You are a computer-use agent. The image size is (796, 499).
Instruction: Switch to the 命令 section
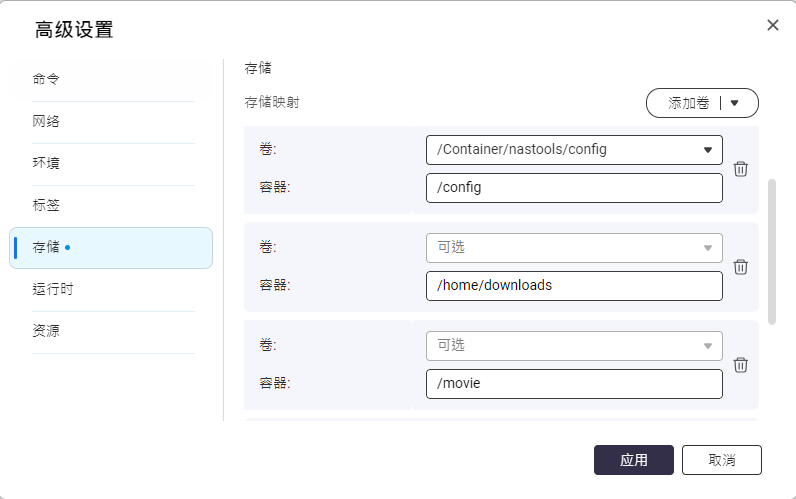click(x=47, y=79)
